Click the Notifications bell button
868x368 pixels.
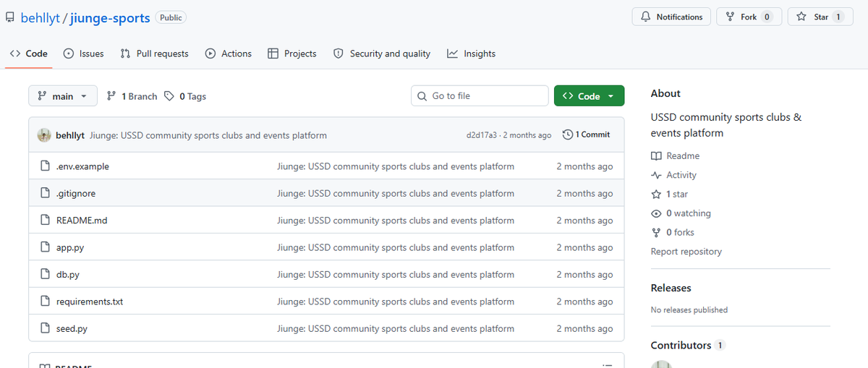point(671,17)
